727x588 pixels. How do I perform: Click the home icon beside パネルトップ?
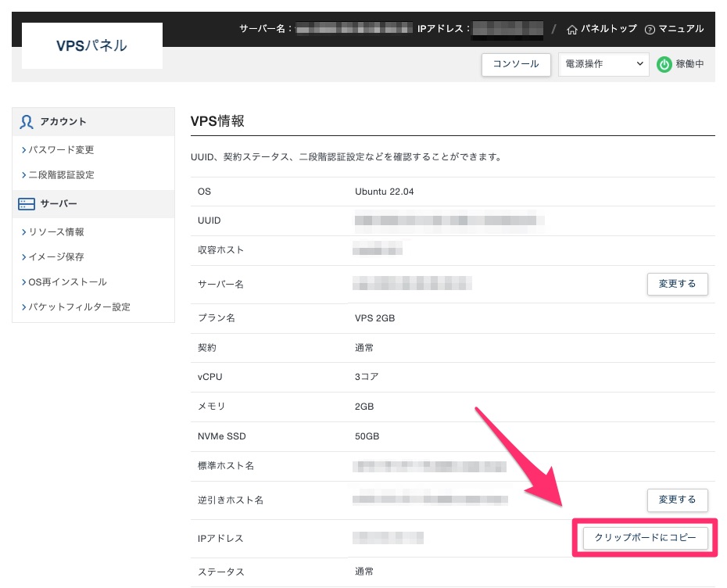[572, 30]
